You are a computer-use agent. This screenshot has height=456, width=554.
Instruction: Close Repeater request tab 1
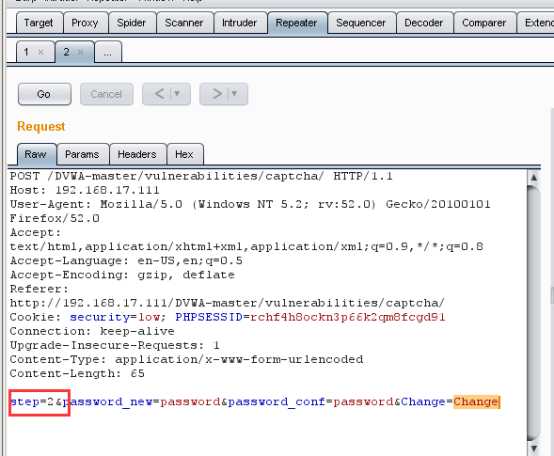(41, 52)
